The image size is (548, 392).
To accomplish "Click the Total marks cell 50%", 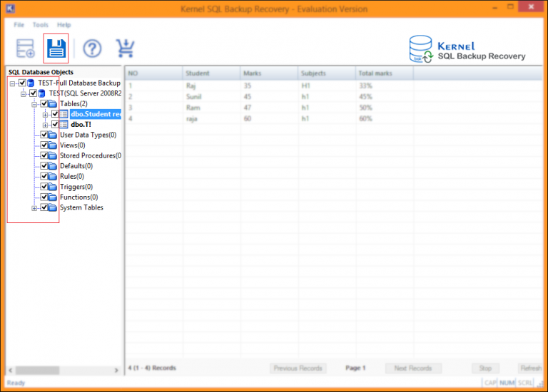I will click(385, 108).
